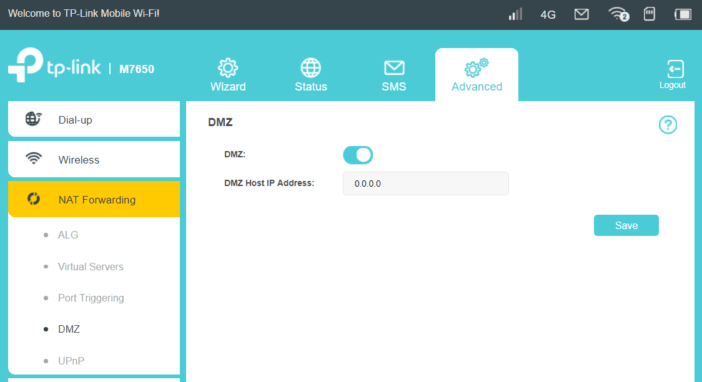Open the Wireless menu section

click(x=94, y=159)
